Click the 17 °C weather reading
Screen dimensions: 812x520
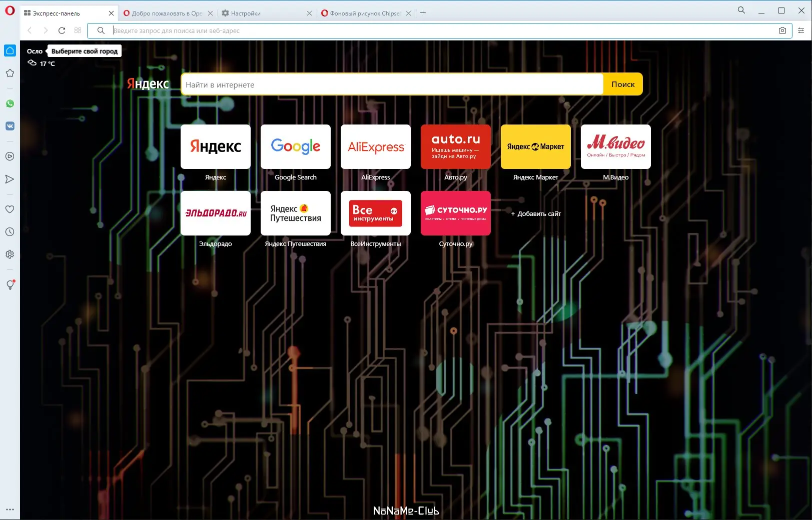click(48, 63)
